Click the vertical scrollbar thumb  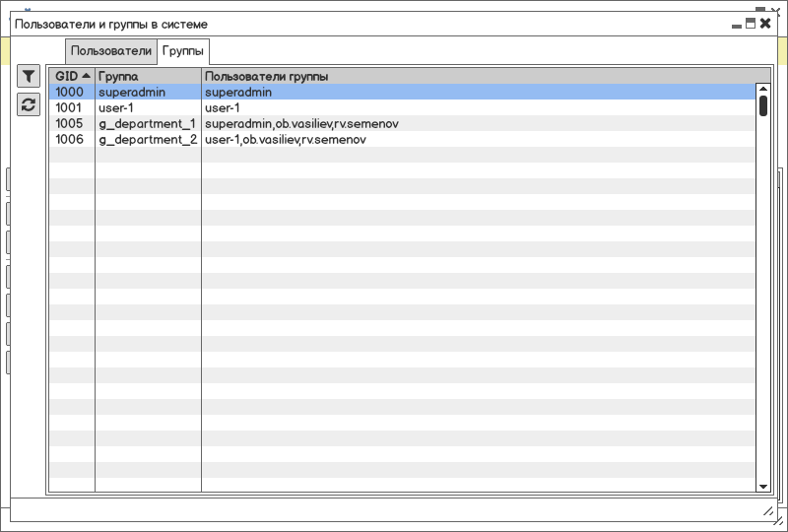[763, 105]
